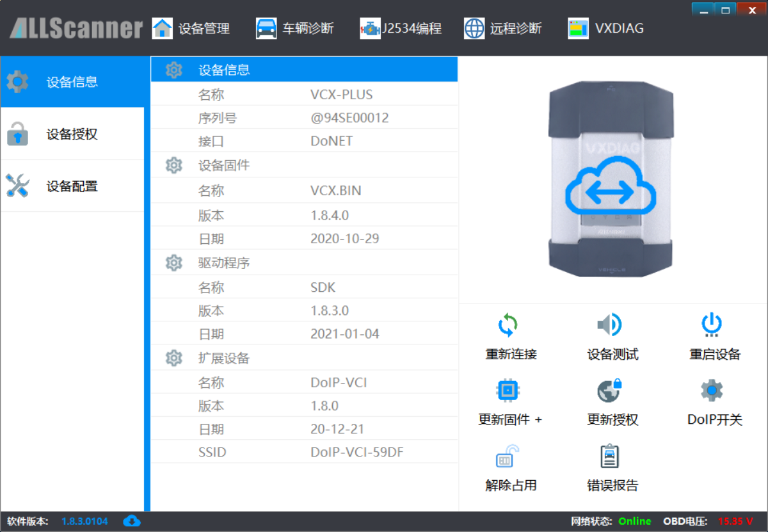Viewport: 768px width, 532px height.
Task: Click the 错误报告 clipboard icon
Action: point(610,456)
